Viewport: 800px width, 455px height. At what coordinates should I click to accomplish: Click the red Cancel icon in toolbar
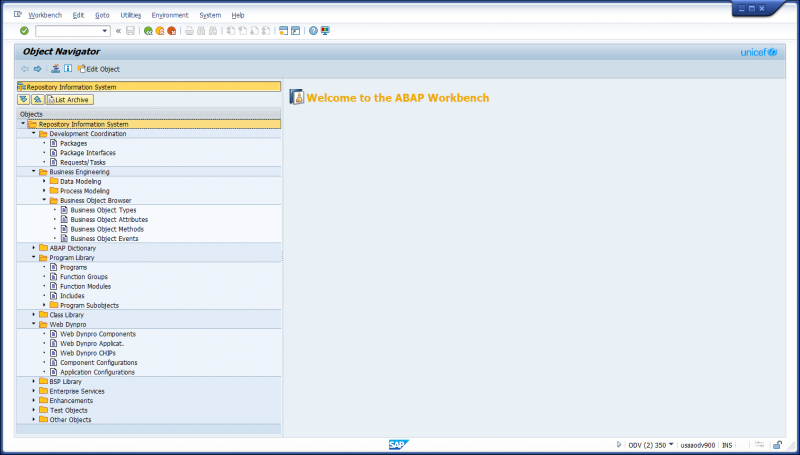[172, 31]
